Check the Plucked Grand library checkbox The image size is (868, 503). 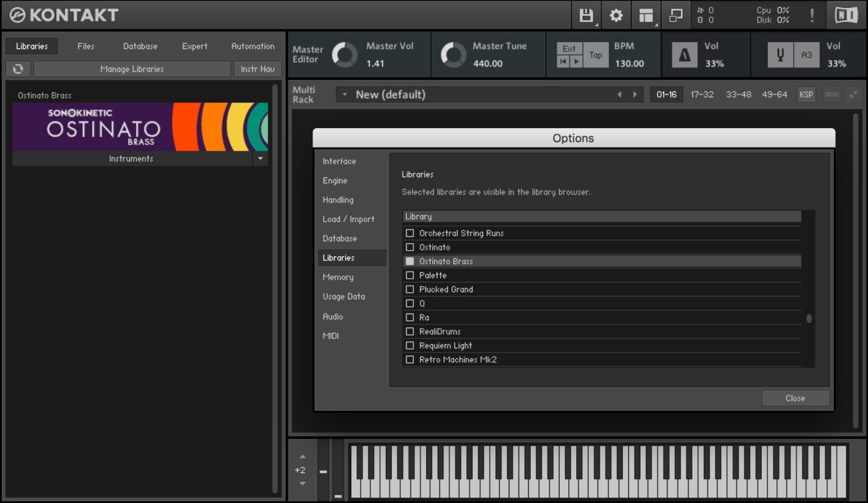click(x=410, y=290)
